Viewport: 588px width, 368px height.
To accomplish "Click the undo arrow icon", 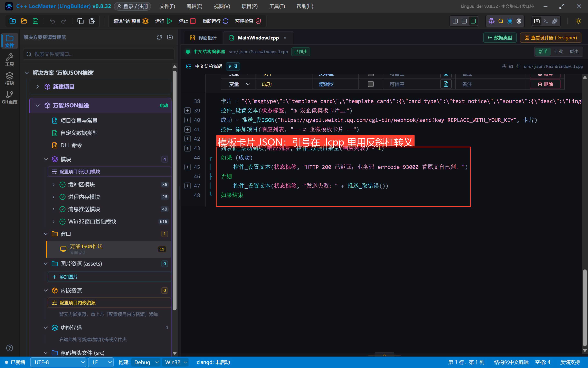I will pyautogui.click(x=52, y=21).
